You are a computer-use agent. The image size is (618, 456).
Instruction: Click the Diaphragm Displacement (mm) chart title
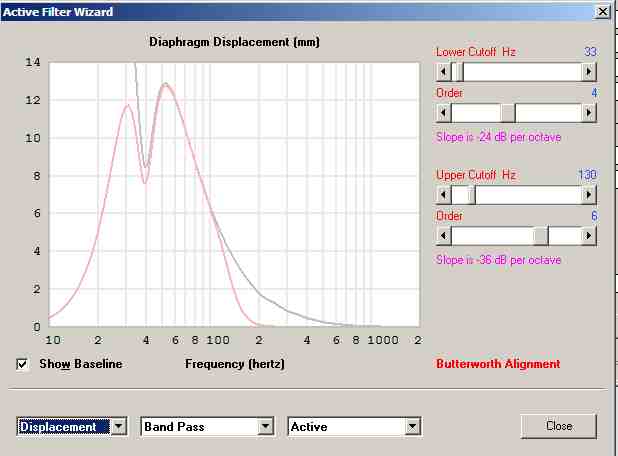[x=235, y=42]
